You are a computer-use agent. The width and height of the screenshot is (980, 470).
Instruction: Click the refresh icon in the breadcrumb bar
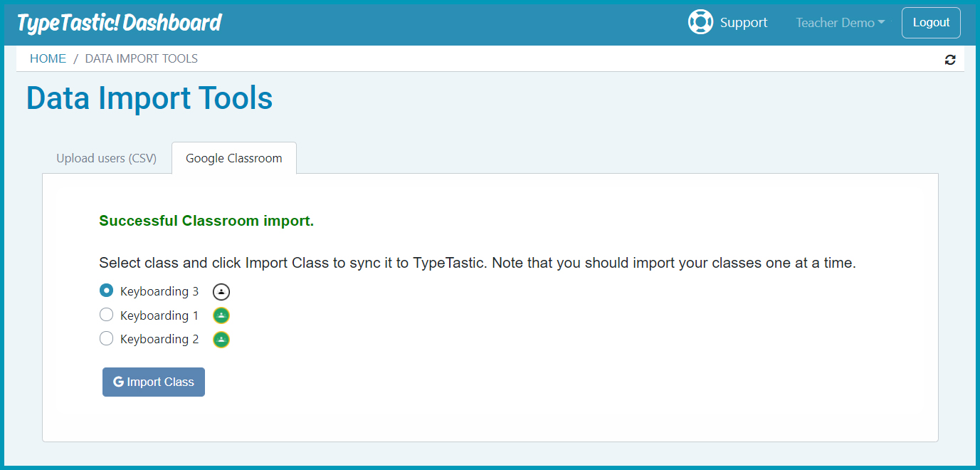tap(950, 59)
